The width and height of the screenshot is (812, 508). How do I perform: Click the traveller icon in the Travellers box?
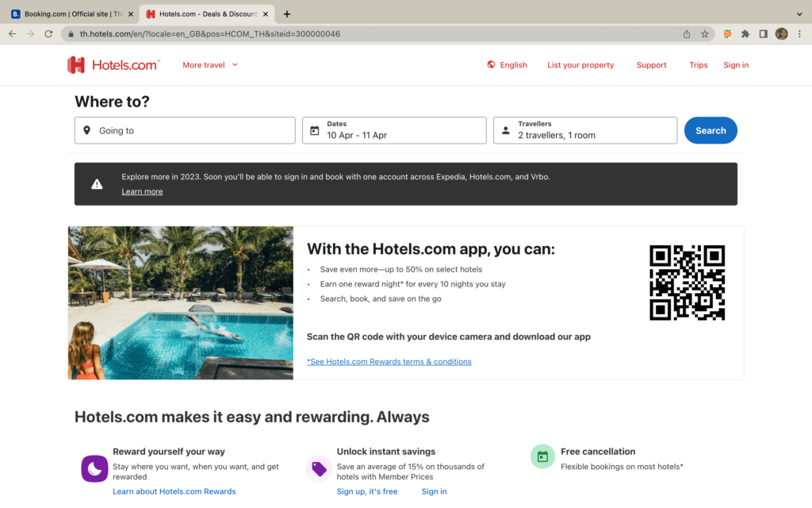click(x=505, y=129)
